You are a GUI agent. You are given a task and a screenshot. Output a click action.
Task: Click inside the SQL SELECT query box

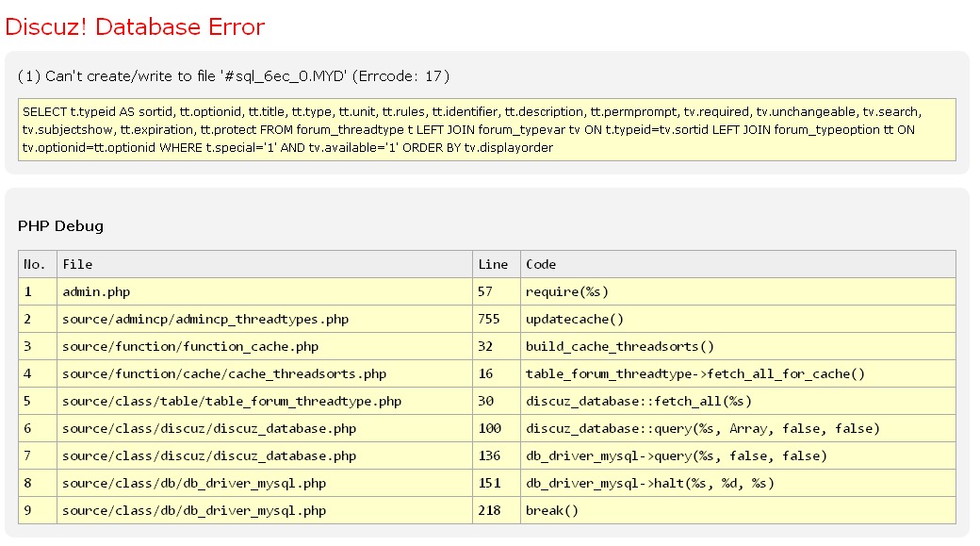487,129
